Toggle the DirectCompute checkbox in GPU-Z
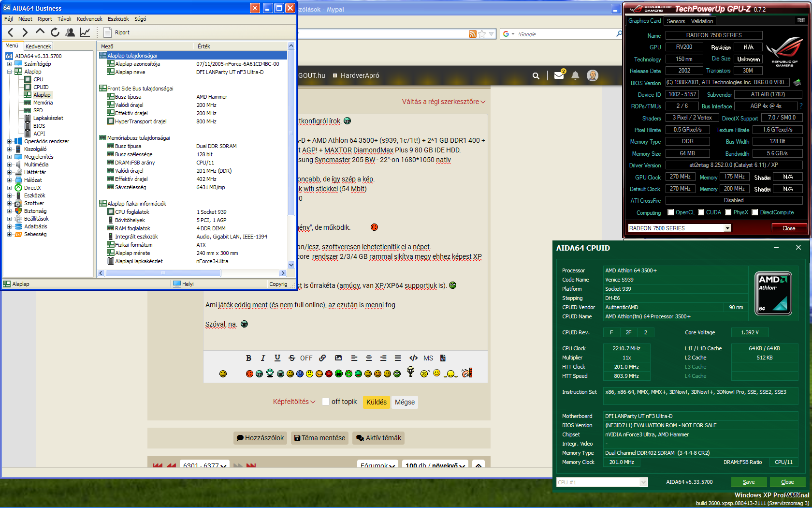The image size is (812, 508). coord(754,212)
